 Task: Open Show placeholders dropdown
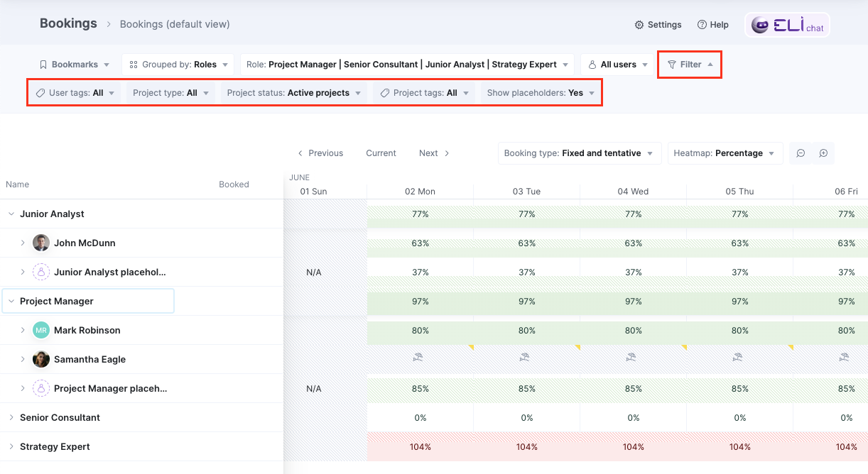(x=541, y=93)
